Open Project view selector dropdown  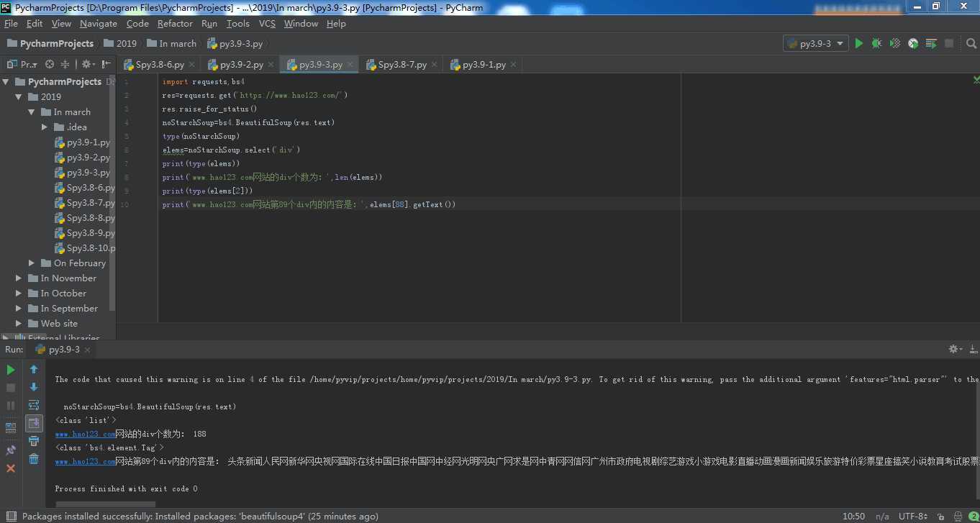click(22, 64)
